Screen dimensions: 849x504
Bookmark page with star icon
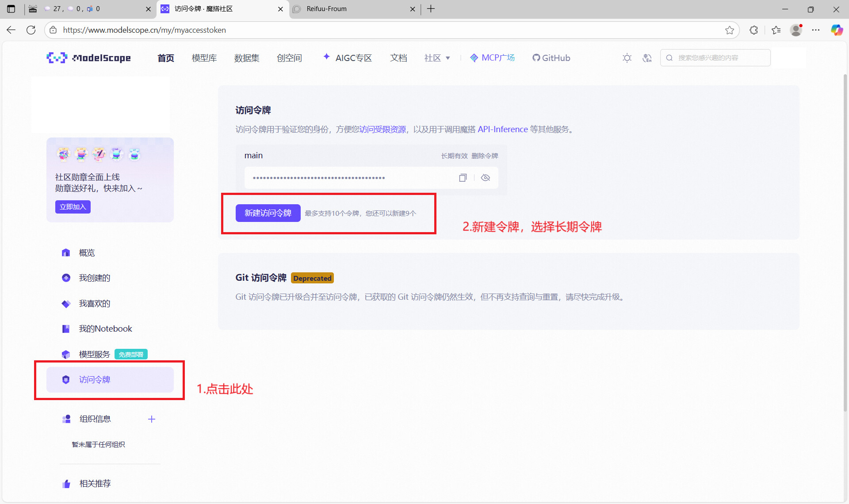(730, 30)
